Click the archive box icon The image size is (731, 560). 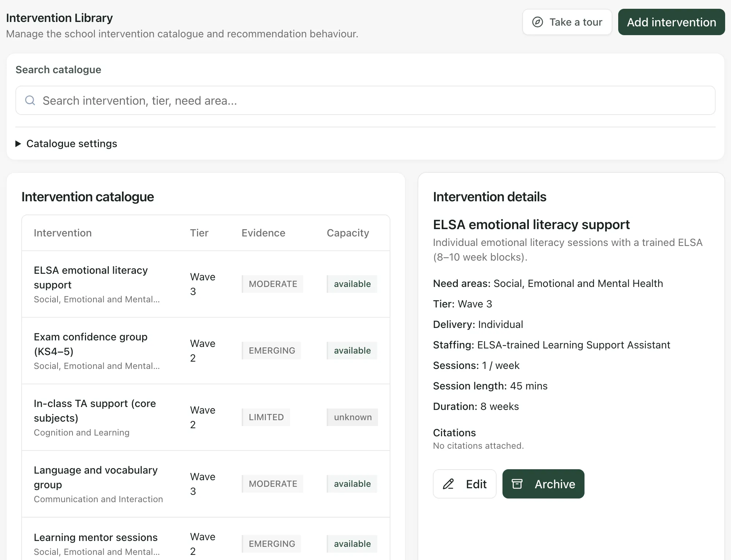(517, 484)
